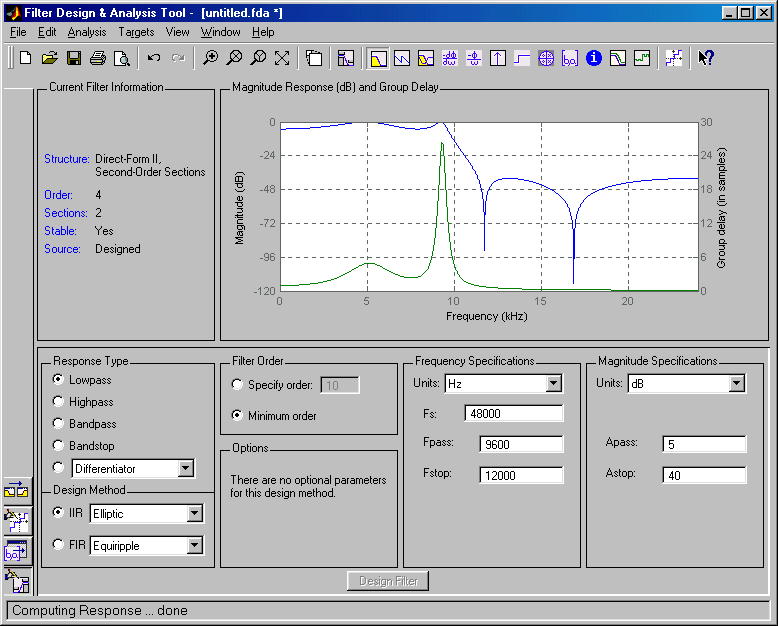
Task: Enable the Specify order option
Action: [237, 385]
